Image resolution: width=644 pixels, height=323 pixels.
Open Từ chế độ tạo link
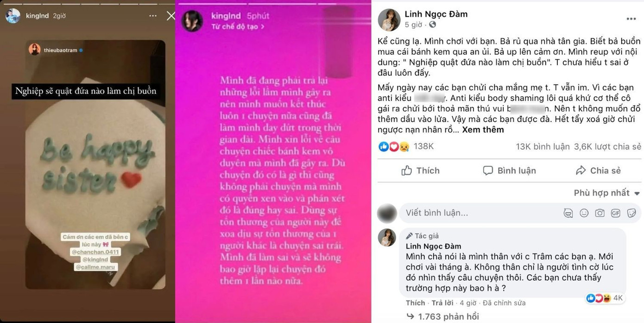tap(238, 26)
